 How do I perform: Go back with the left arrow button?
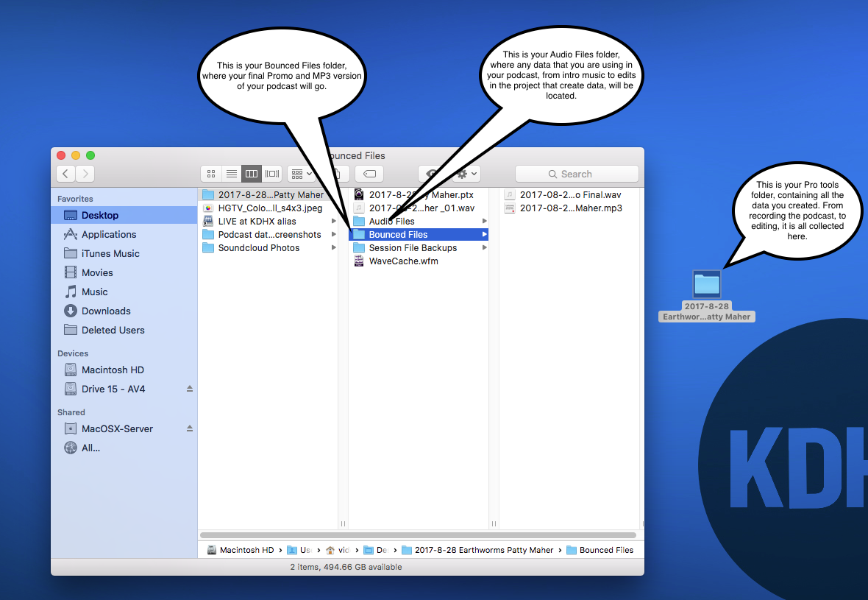(66, 174)
